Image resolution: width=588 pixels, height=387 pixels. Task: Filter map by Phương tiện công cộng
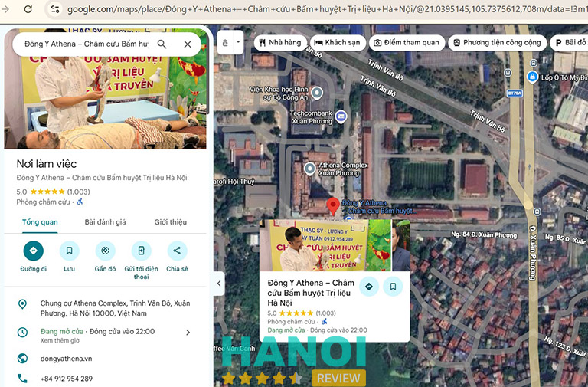[497, 42]
